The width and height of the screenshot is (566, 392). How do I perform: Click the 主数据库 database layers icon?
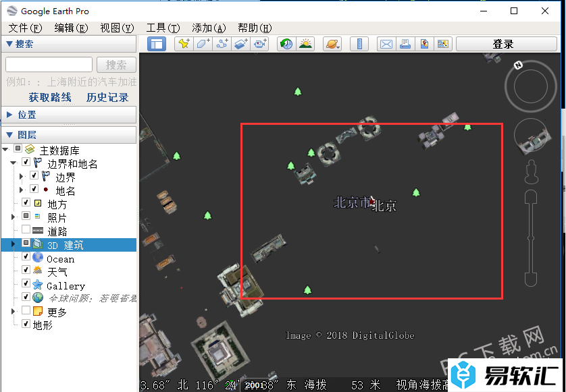[30, 149]
